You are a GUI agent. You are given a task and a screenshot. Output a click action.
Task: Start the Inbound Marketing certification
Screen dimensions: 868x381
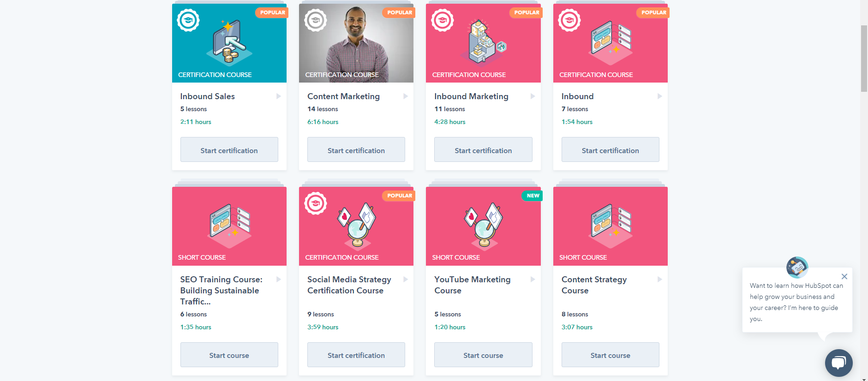[483, 150]
